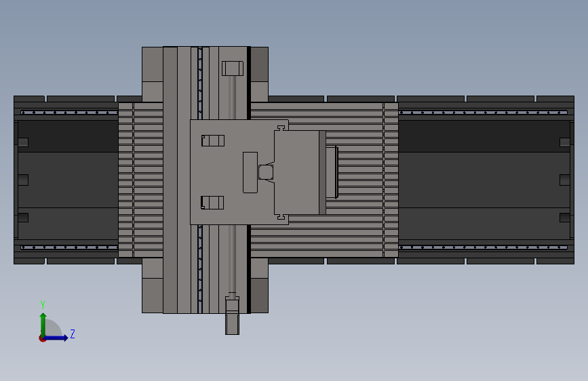Screen dimensions: 588x381
Task: Click the green Y axis arrow of the triad
Action: pos(43,324)
